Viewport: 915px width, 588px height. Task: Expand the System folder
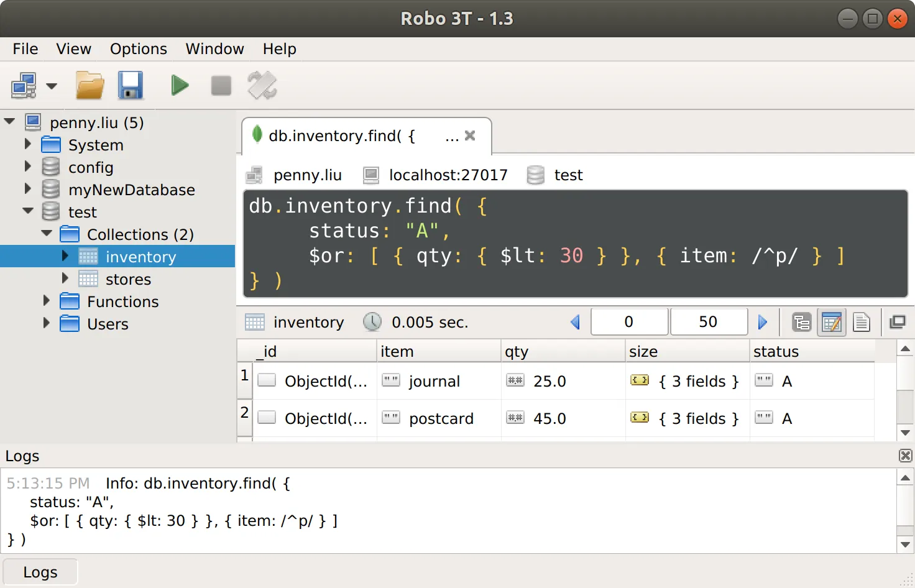point(27,144)
